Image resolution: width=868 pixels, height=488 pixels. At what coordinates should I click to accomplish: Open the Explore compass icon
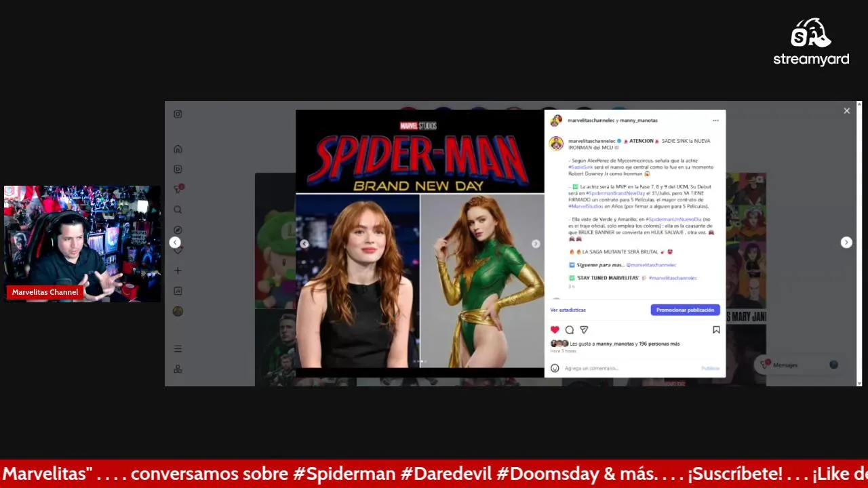point(178,230)
